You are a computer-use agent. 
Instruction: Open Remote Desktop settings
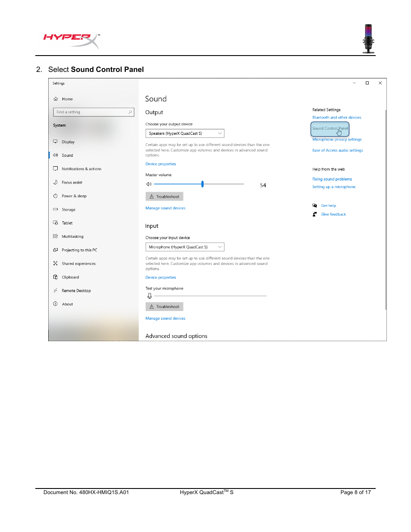click(76, 291)
